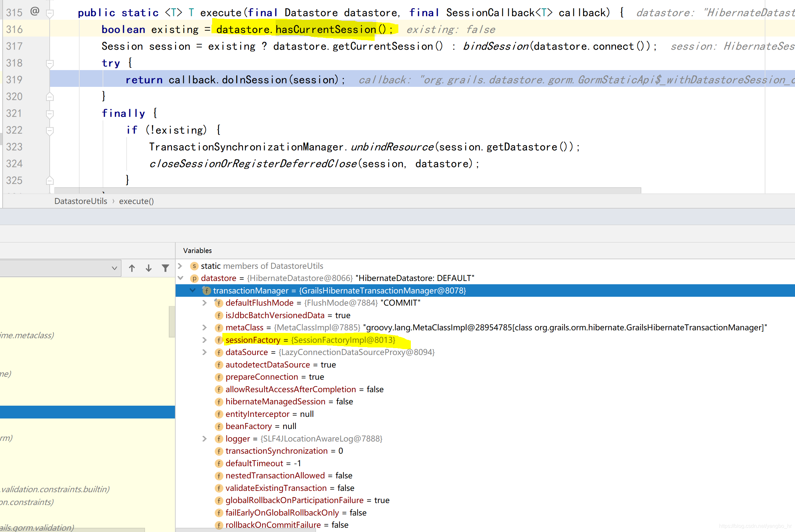Expand the sessionFactory field
Viewport: 795px width, 532px height.
(x=205, y=340)
